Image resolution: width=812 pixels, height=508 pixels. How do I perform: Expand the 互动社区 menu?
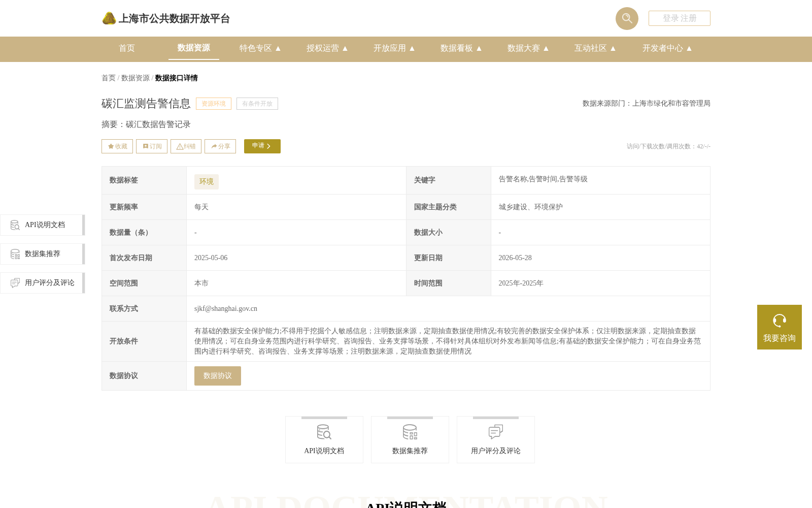(x=595, y=48)
